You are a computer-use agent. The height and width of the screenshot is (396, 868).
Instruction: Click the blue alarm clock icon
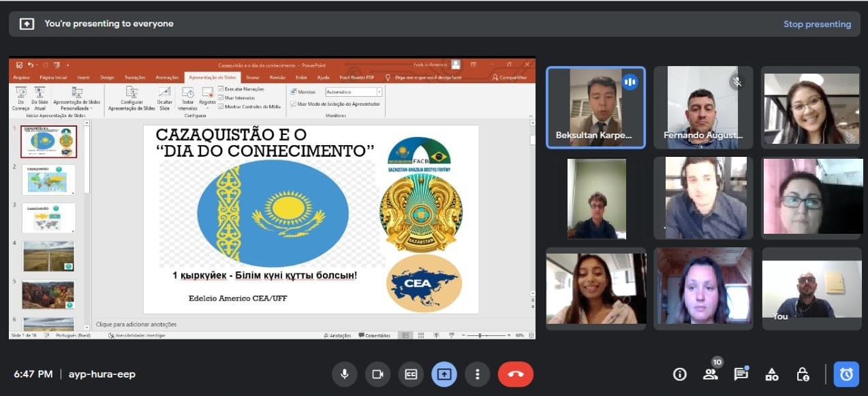[846, 374]
